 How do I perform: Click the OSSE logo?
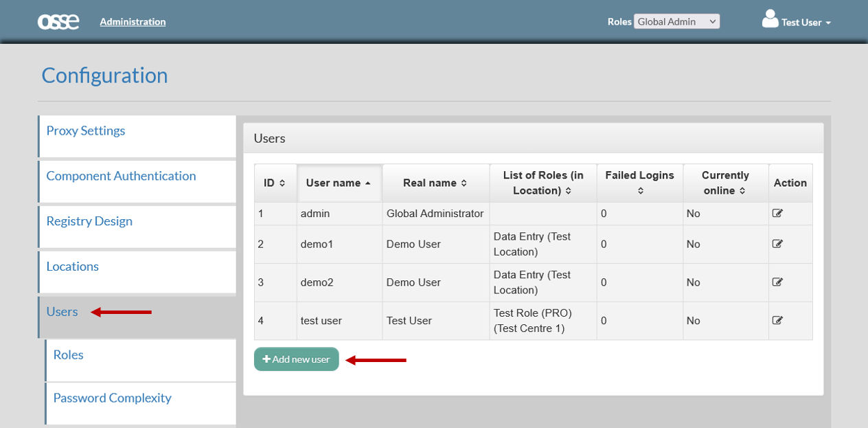(58, 22)
